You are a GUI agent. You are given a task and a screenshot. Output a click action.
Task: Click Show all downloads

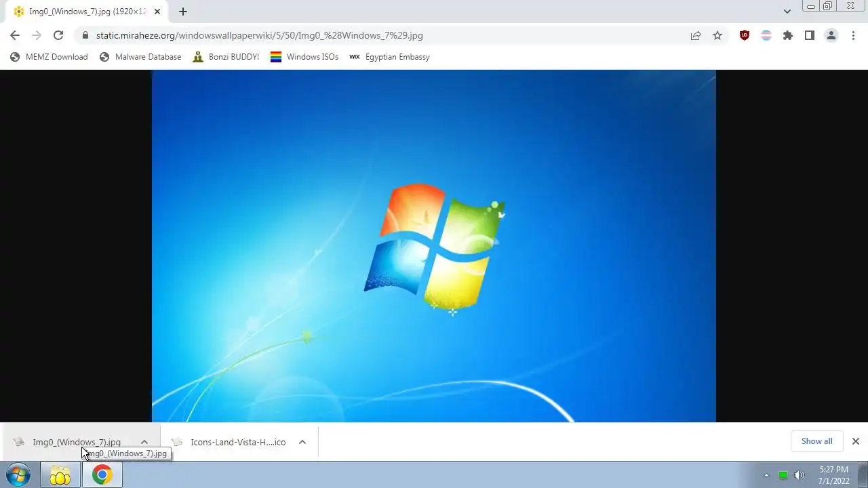click(x=816, y=441)
